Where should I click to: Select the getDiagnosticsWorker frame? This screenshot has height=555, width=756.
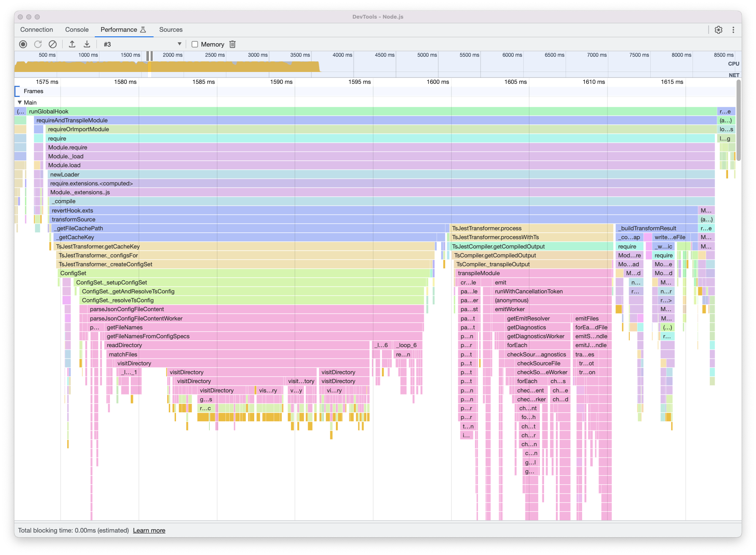coord(538,336)
